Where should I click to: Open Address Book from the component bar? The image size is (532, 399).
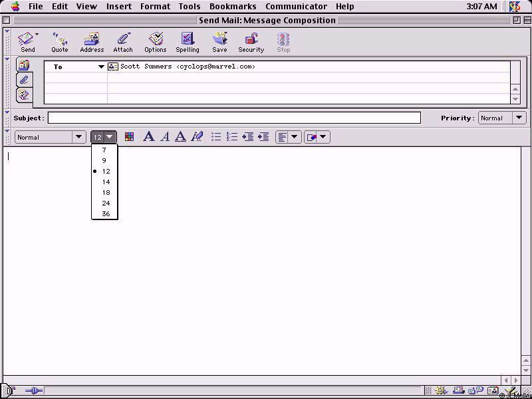pos(493,391)
